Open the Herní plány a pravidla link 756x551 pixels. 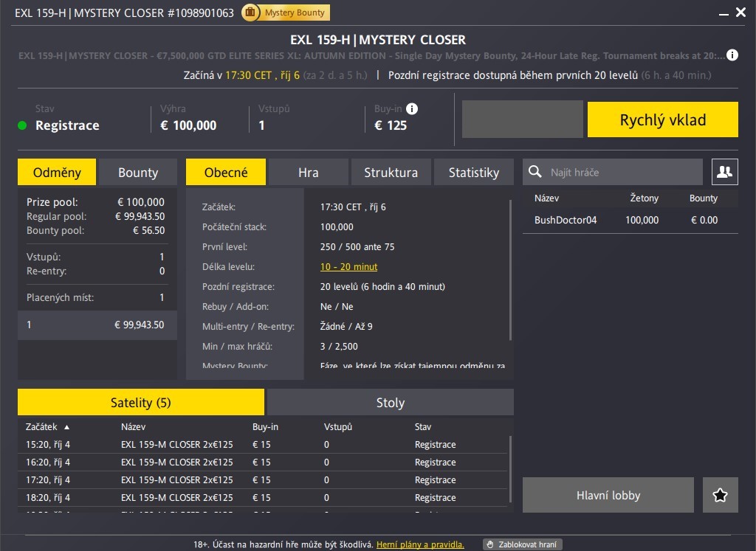coord(419,544)
